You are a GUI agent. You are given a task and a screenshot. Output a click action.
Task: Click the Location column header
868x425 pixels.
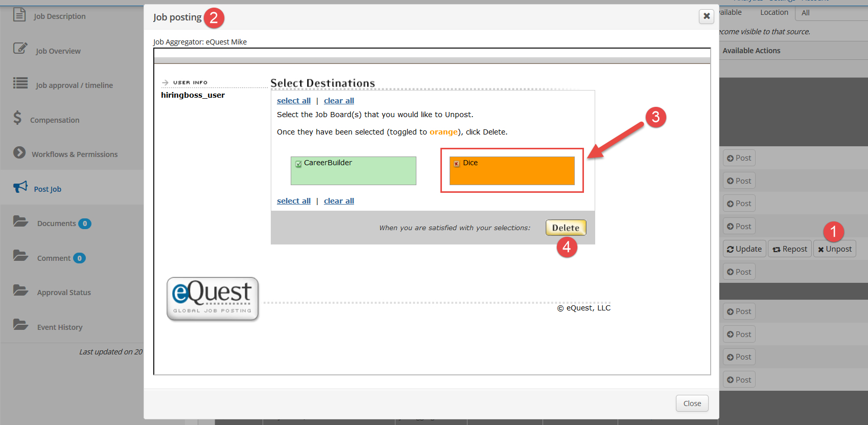click(774, 12)
